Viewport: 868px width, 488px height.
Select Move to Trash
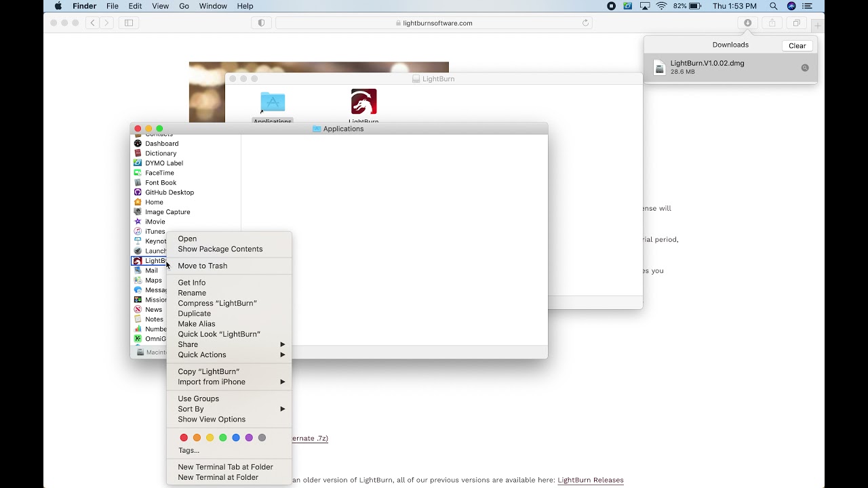coord(229,266)
